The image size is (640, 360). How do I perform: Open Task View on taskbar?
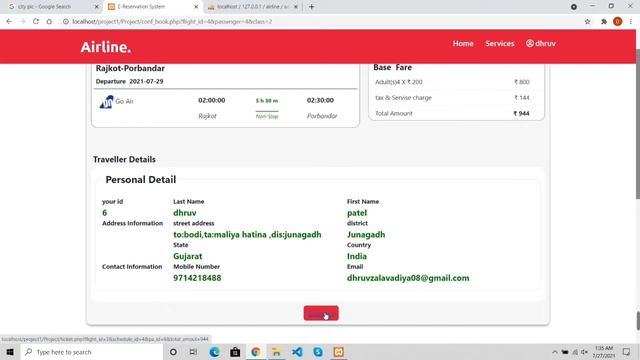pos(193,352)
